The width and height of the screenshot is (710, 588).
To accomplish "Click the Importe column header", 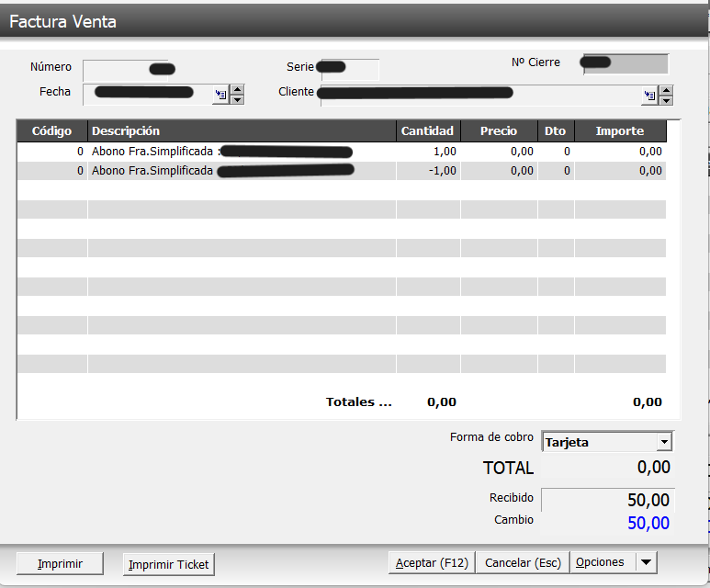I will [620, 131].
